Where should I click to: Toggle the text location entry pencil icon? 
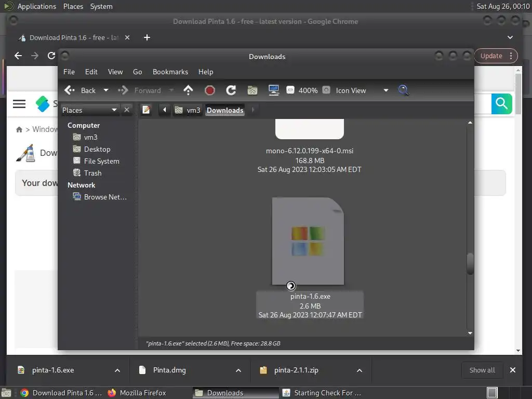tap(146, 110)
